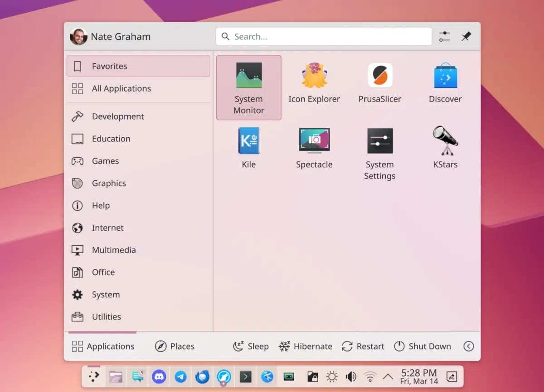544x392 pixels.
Task: Switch to the Places tab
Action: coord(175,346)
